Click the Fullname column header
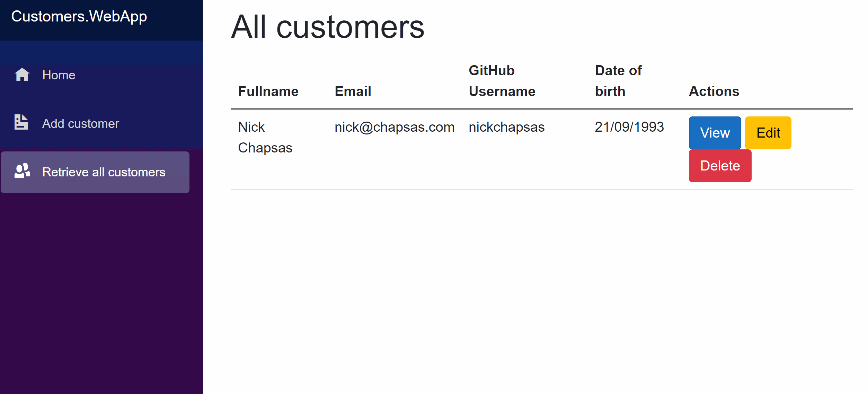 268,91
